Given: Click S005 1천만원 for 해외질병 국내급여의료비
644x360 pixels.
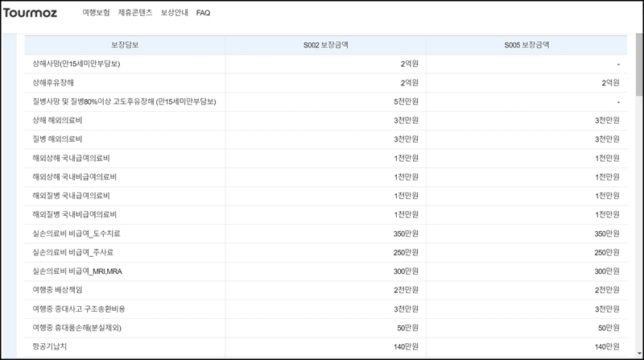Looking at the screenshot, I should click(x=607, y=196).
